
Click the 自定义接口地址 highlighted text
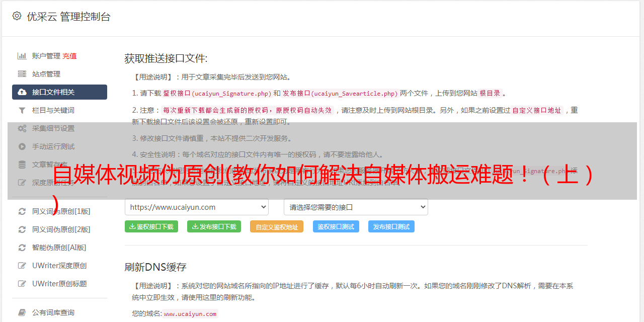537,111
